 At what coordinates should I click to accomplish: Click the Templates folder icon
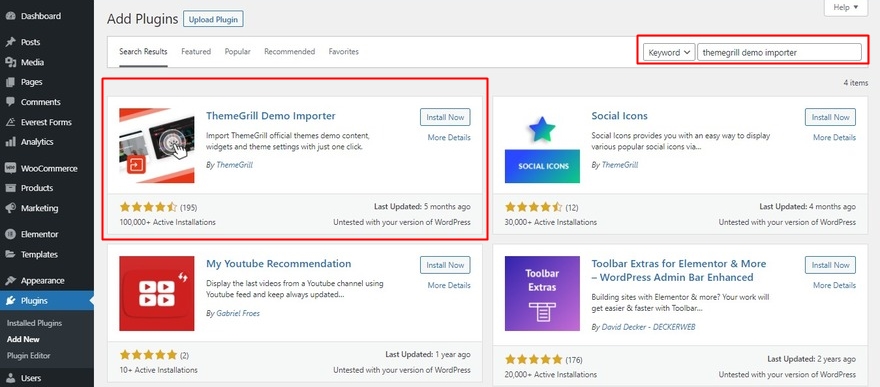(x=10, y=254)
